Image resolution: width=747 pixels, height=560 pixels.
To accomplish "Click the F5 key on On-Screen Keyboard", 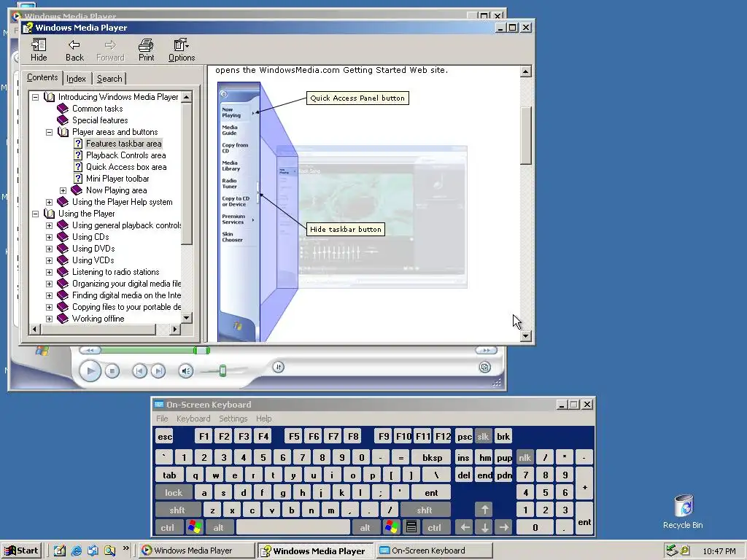I will tap(294, 436).
